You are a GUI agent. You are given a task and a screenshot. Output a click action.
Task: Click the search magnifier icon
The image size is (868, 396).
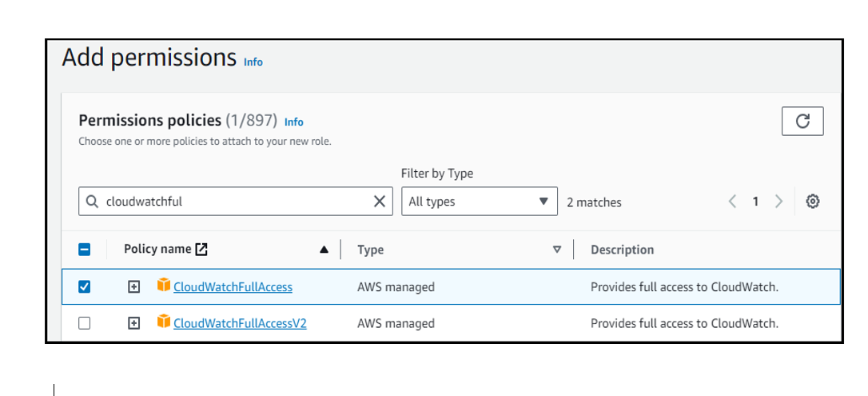pos(93,202)
